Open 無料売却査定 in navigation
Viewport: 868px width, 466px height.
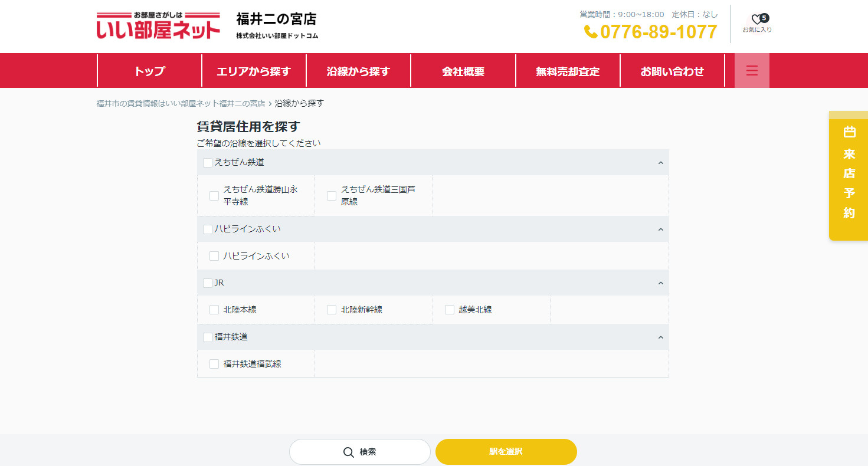[568, 71]
